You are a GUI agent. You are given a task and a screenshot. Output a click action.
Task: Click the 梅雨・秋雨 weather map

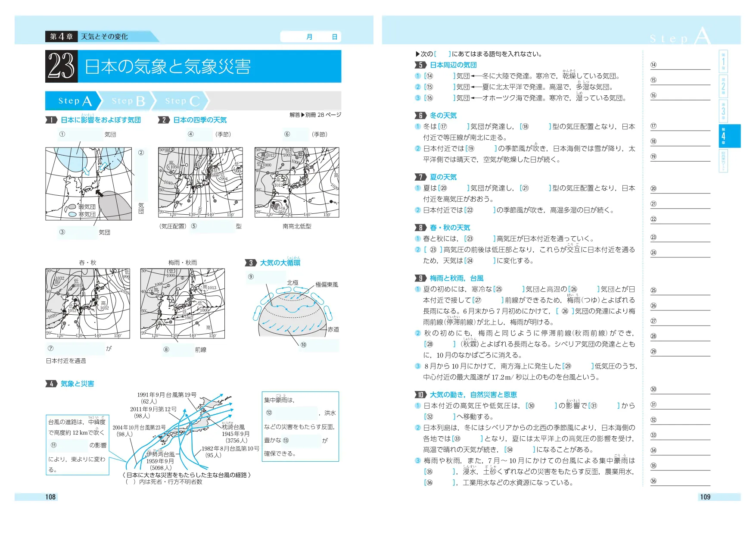(183, 303)
